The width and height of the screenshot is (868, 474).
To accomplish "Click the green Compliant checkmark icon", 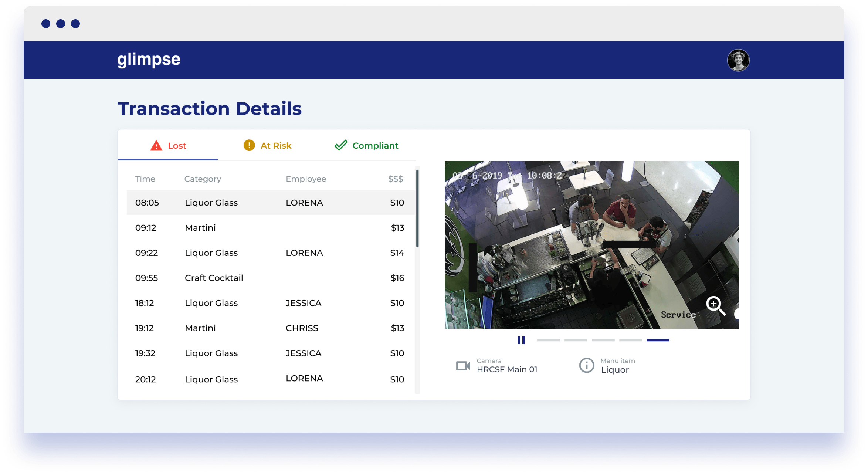I will [341, 145].
